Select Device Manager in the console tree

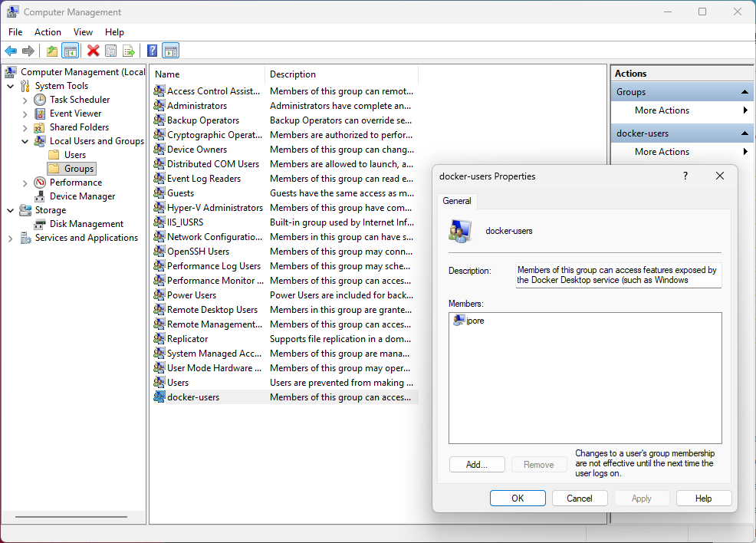tap(82, 196)
